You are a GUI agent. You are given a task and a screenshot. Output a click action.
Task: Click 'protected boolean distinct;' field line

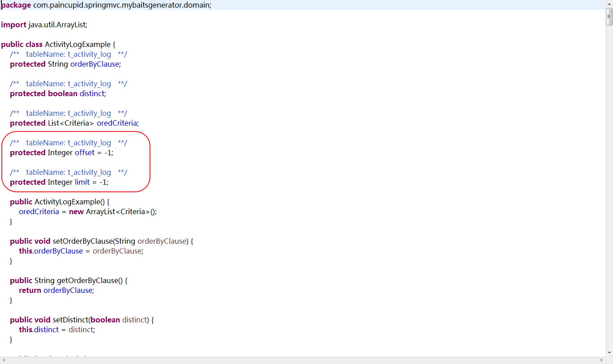tap(58, 93)
